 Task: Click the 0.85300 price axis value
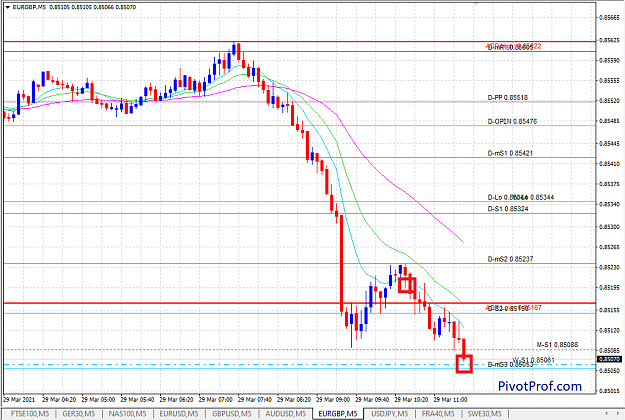tap(609, 227)
